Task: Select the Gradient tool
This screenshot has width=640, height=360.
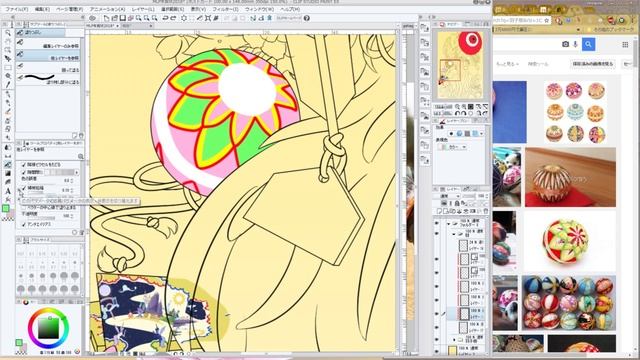Action: tap(7, 173)
